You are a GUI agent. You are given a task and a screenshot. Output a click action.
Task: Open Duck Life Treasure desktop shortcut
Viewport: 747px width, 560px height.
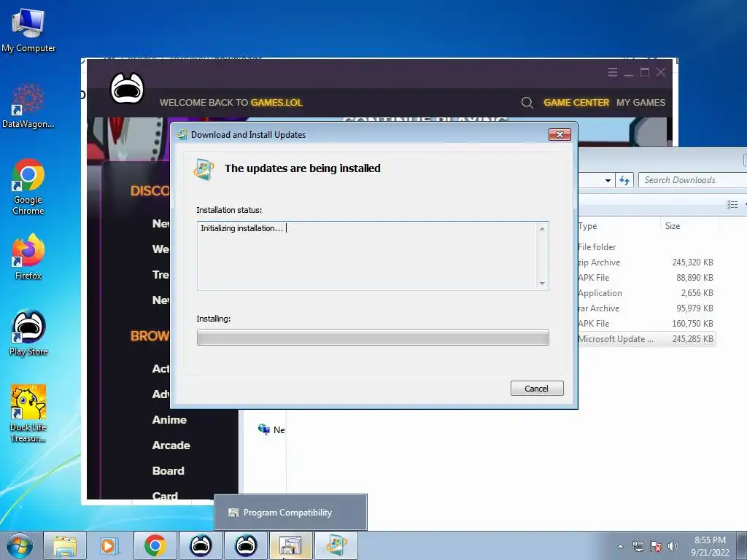tap(28, 413)
